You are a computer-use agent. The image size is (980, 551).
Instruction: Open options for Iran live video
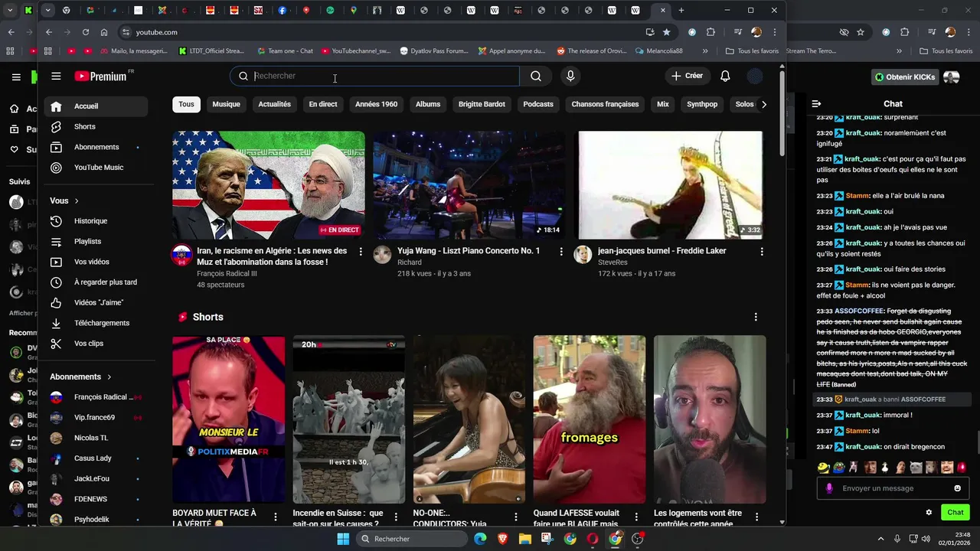pyautogui.click(x=361, y=251)
